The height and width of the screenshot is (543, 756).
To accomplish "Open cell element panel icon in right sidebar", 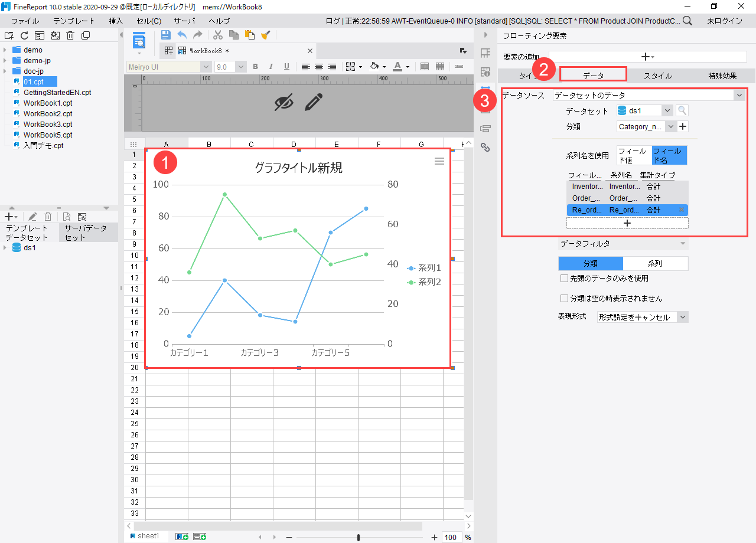I will point(485,54).
